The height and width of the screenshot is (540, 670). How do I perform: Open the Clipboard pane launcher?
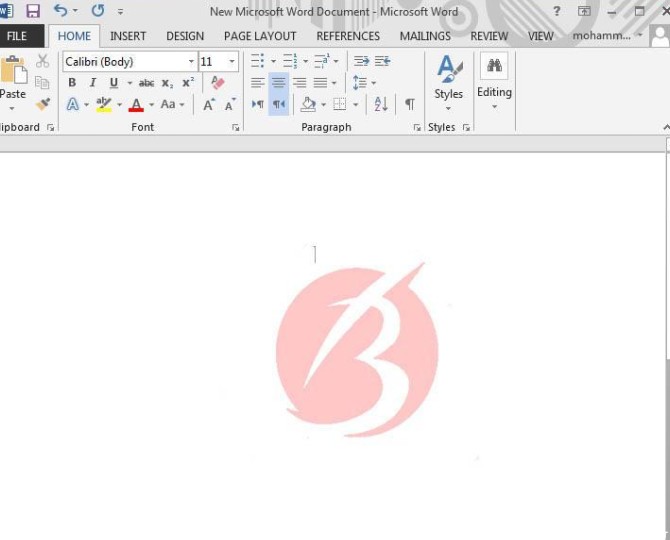point(51,127)
